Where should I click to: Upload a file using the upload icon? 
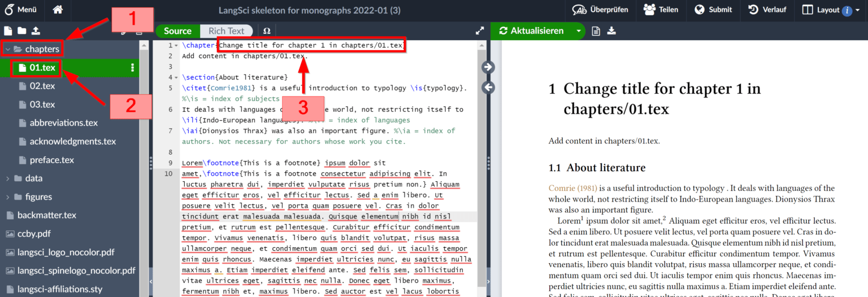36,31
